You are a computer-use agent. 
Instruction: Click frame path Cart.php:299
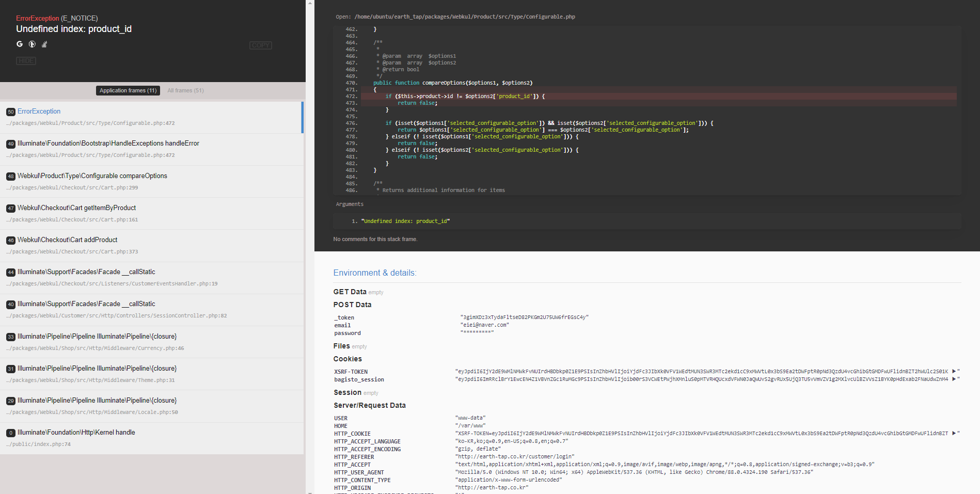[72, 188]
